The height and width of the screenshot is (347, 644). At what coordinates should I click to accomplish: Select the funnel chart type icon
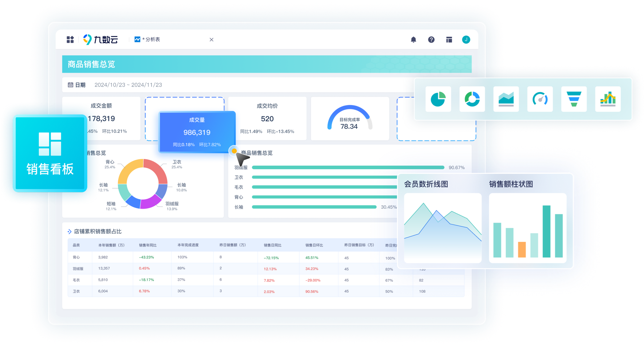click(x=574, y=99)
